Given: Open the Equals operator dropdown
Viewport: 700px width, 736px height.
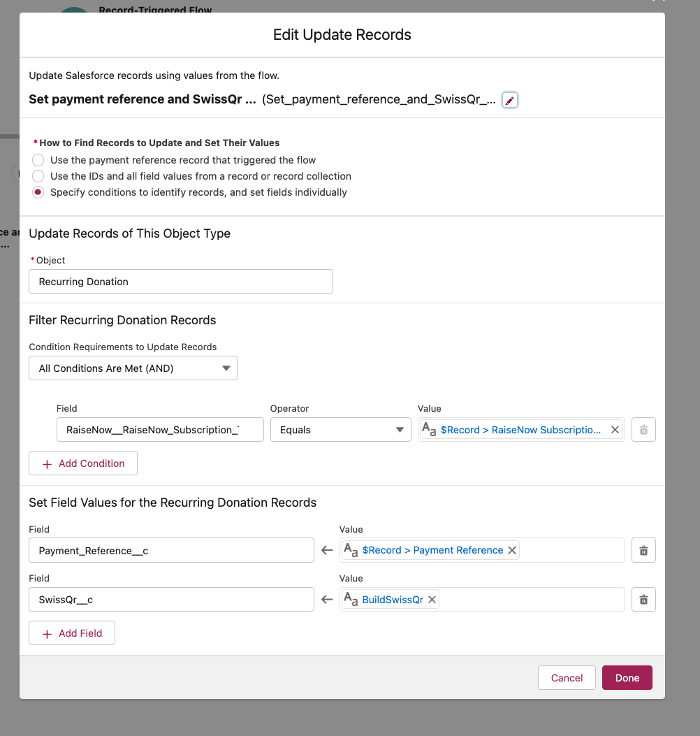Looking at the screenshot, I should click(x=341, y=429).
